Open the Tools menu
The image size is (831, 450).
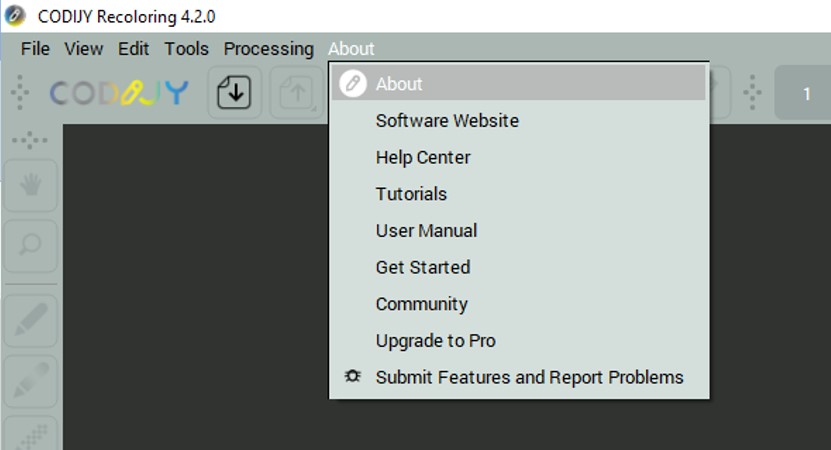[x=186, y=49]
